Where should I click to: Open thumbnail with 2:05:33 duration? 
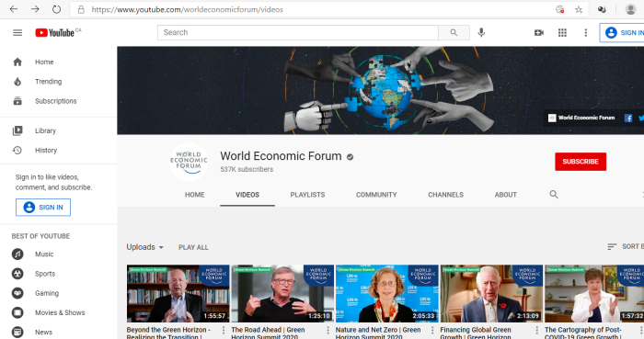tap(387, 293)
